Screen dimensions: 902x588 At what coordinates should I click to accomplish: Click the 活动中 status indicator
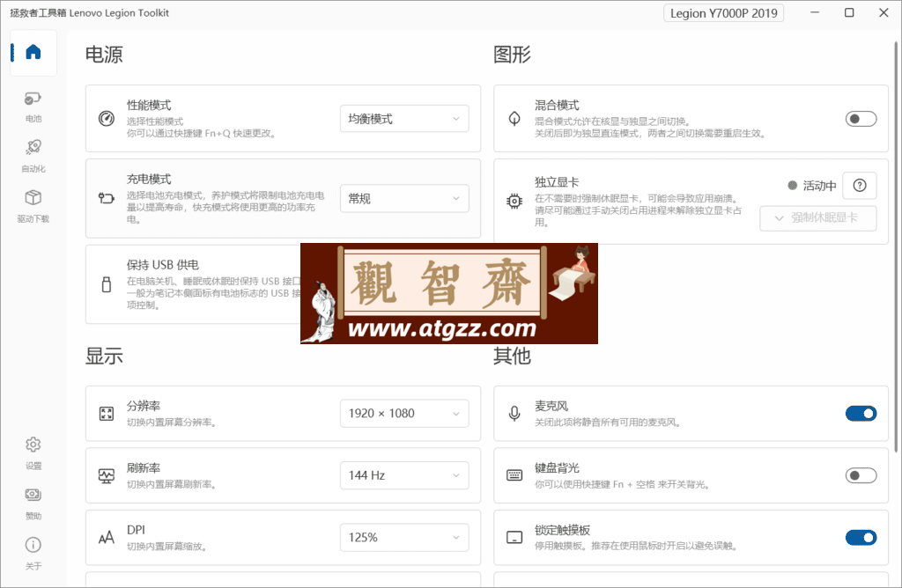pos(811,185)
